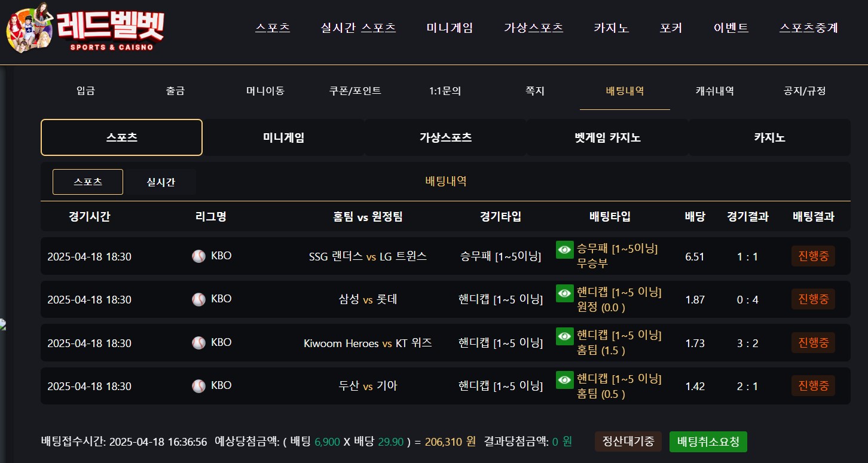
Task: Select the 카지노 category tab
Action: point(769,137)
